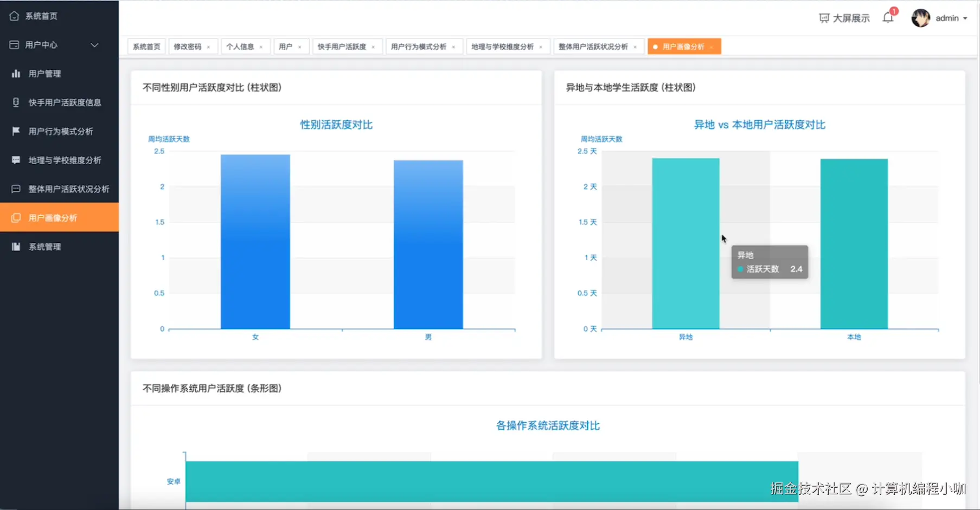Open the admin dropdown arrow
980x510 pixels.
[x=965, y=18]
